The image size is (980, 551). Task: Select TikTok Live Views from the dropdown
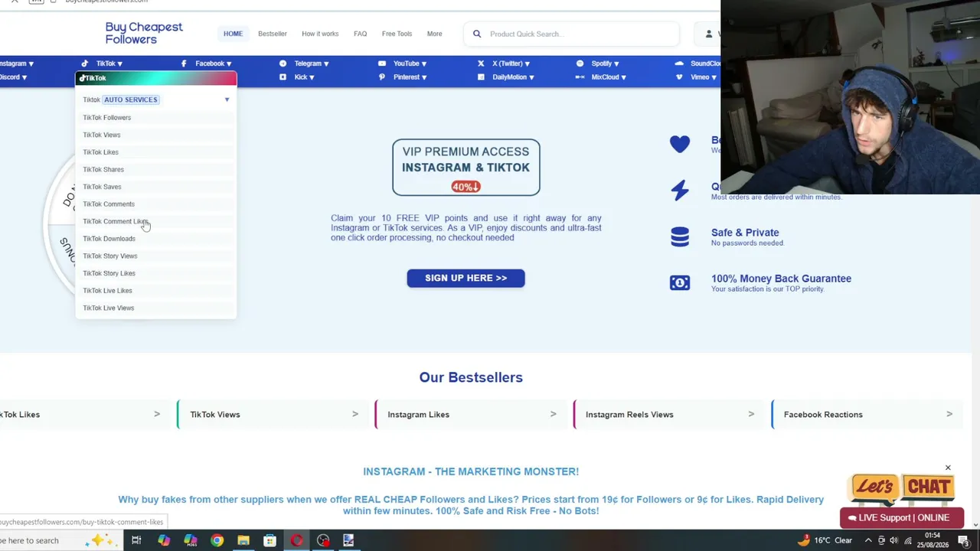coord(156,308)
